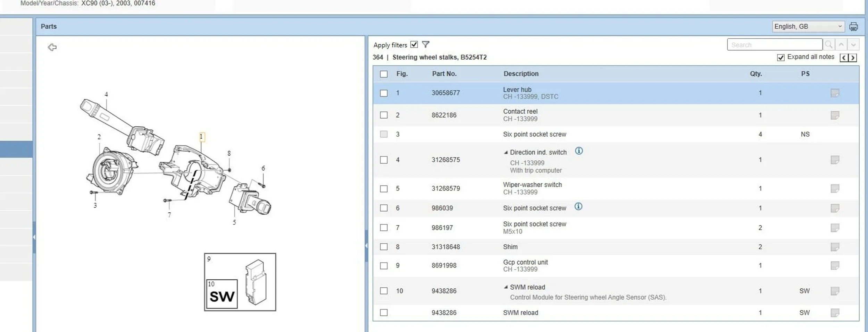The image size is (868, 332).
Task: Select callout 1 in the diagram
Action: click(x=201, y=137)
